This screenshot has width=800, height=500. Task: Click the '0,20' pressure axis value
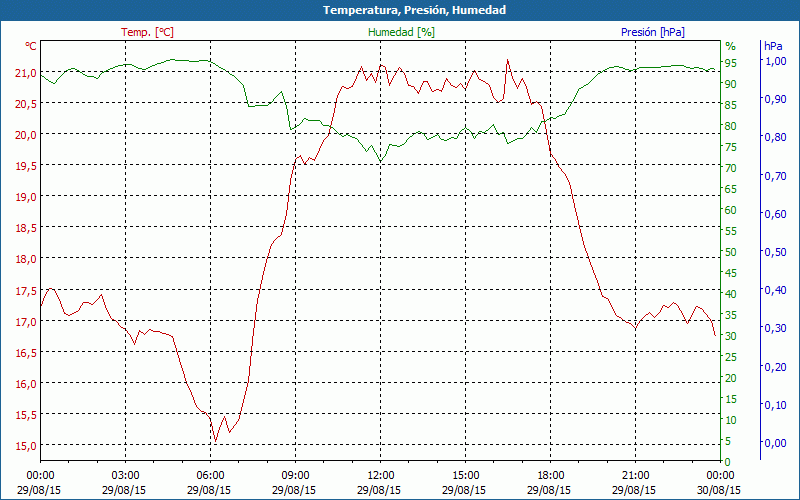pos(775,367)
